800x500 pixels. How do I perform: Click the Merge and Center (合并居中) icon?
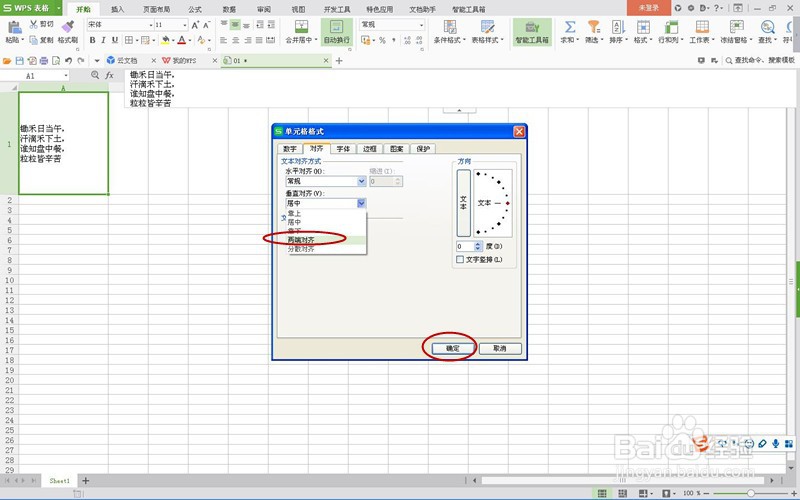click(x=302, y=27)
